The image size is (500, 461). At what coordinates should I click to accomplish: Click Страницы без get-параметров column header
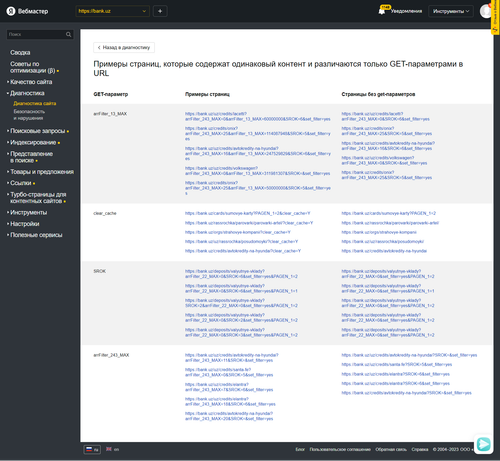pos(378,94)
